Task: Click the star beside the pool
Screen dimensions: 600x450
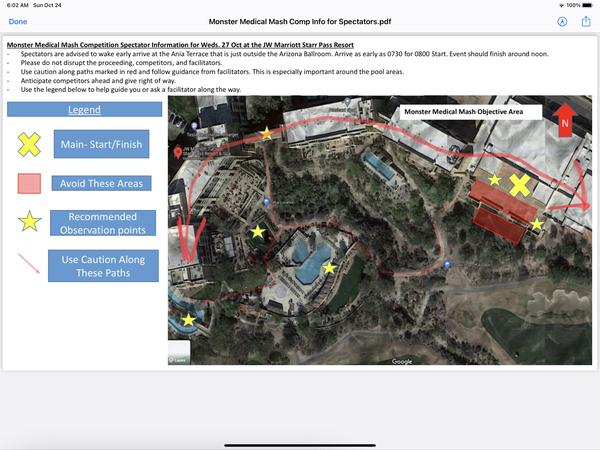Action: pos(330,267)
